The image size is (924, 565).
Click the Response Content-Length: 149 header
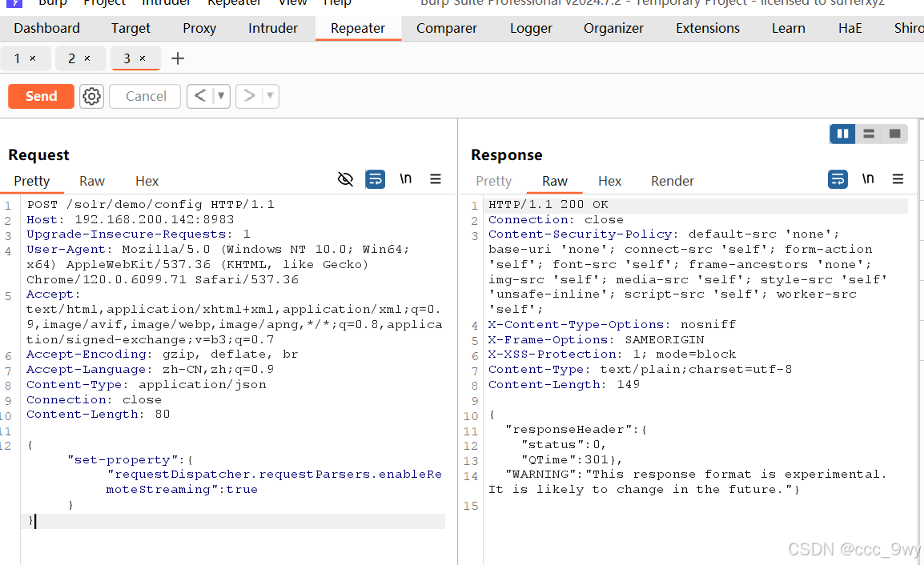[x=564, y=385]
